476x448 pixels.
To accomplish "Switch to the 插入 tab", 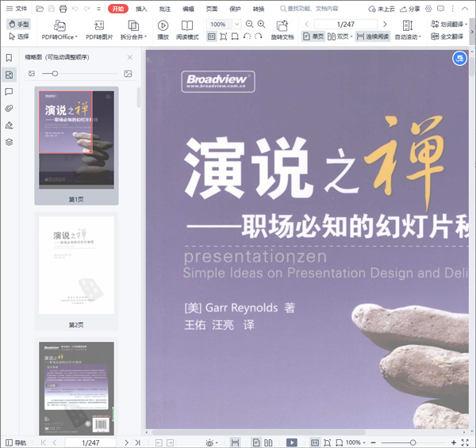I will pyautogui.click(x=141, y=9).
